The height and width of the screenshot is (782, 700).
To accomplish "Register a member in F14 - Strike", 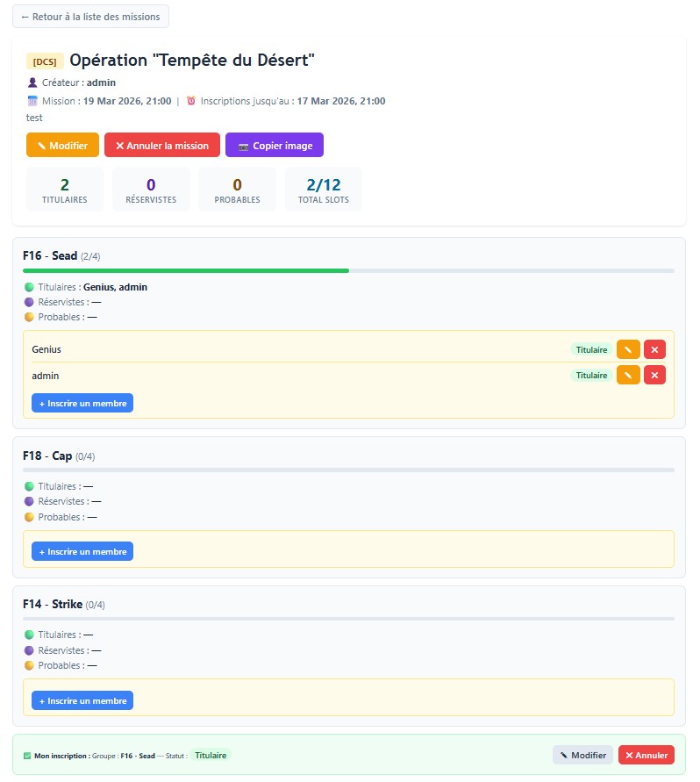I will pyautogui.click(x=82, y=700).
